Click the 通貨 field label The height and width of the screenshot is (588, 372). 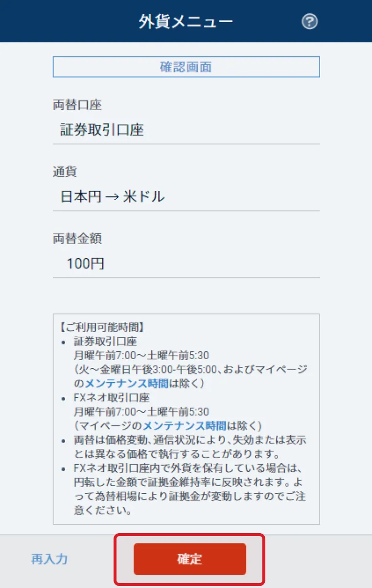65,171
